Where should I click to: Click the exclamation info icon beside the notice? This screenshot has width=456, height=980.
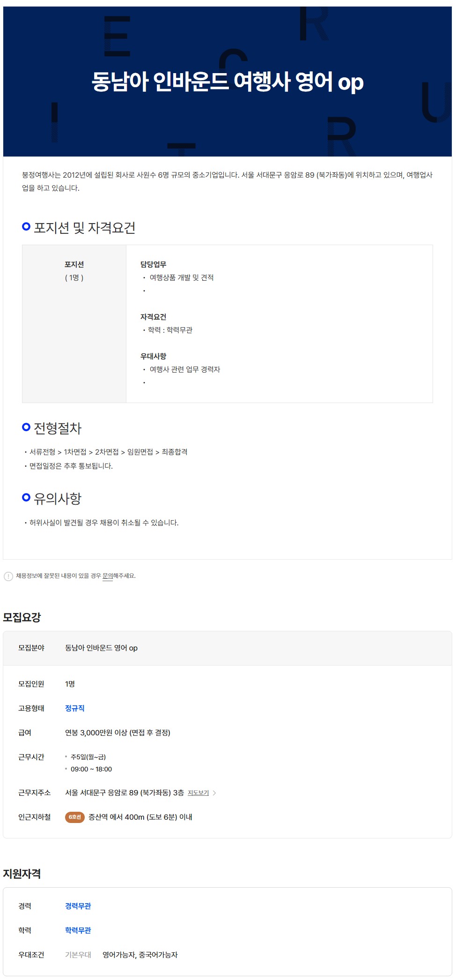point(8,576)
